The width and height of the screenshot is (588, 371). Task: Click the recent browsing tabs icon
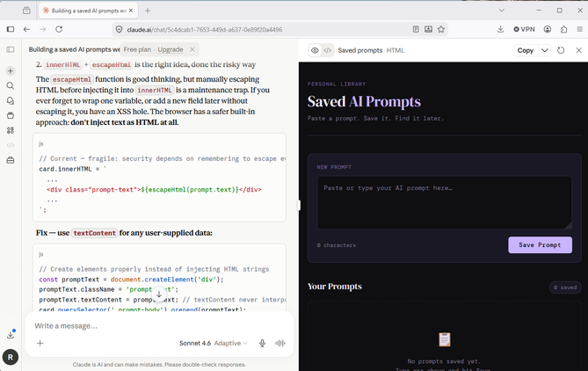26,11
